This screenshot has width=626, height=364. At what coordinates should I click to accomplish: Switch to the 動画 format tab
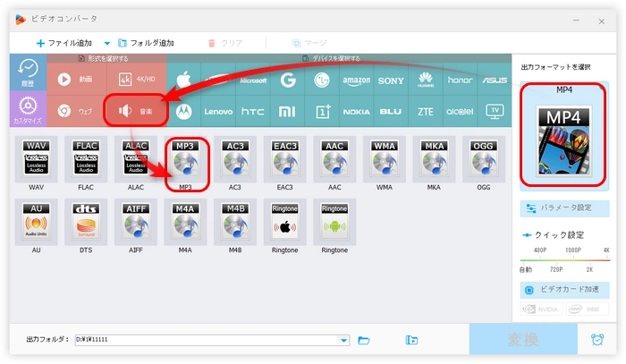76,79
